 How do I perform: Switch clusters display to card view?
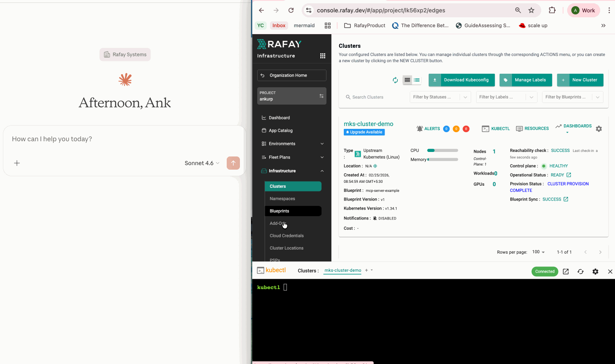point(407,80)
